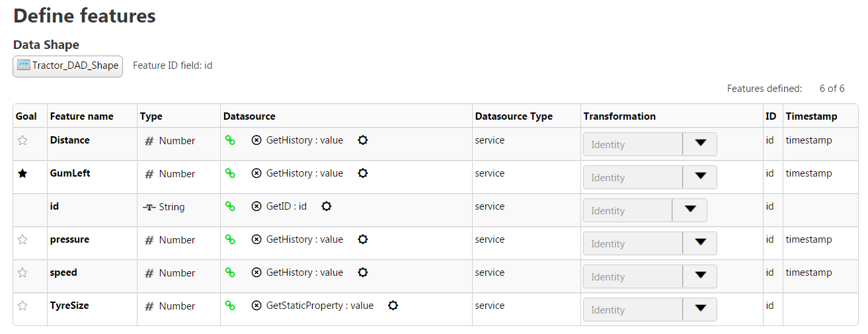Click the Identity field in the Distance row
This screenshot has width=868, height=334.
coord(633,144)
